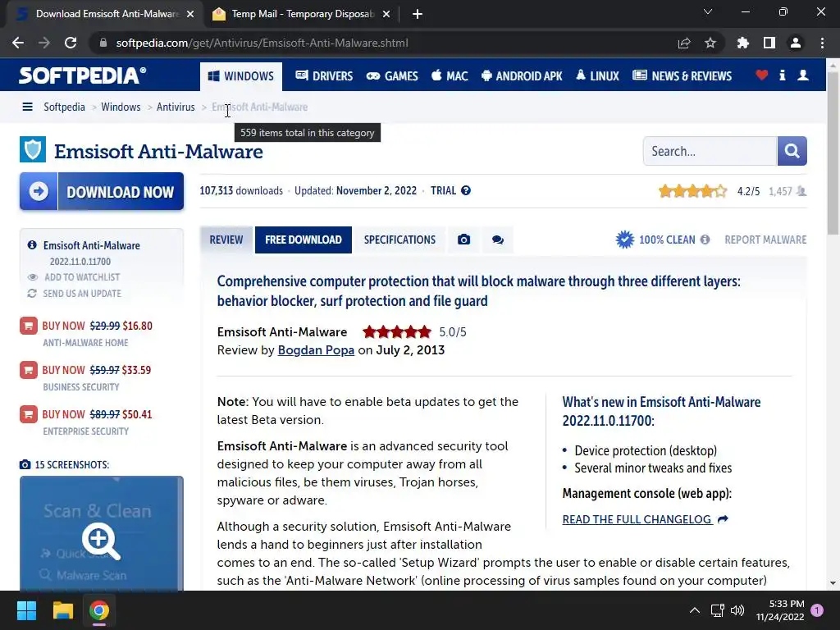Open News & Reviews section
Image resolution: width=840 pixels, height=630 pixels.
(682, 76)
